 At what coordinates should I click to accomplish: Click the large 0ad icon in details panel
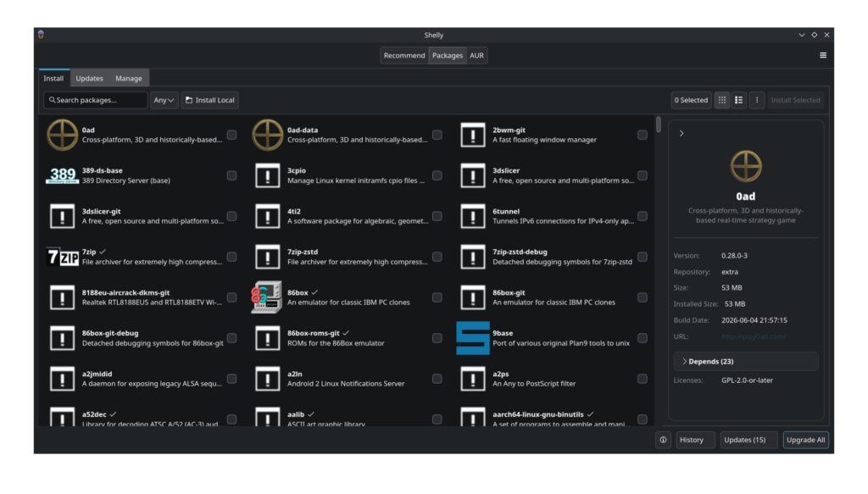pos(746,166)
